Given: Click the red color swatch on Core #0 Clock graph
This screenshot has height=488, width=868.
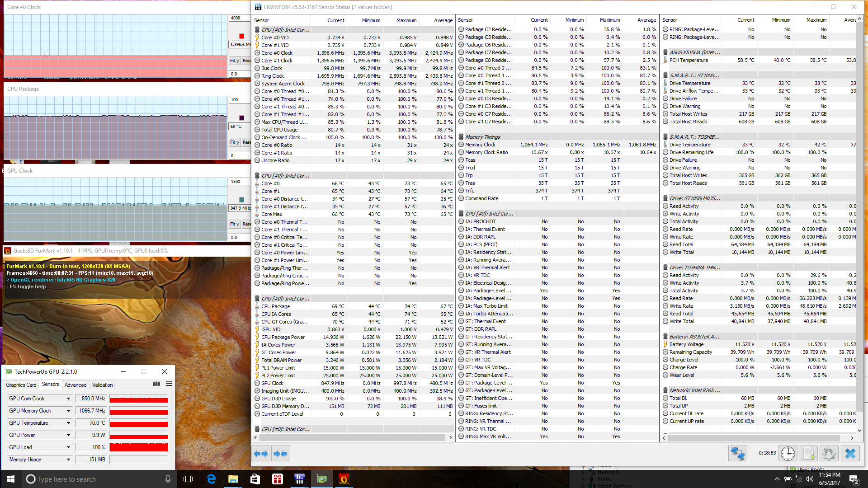Looking at the screenshot, I should 242,36.
